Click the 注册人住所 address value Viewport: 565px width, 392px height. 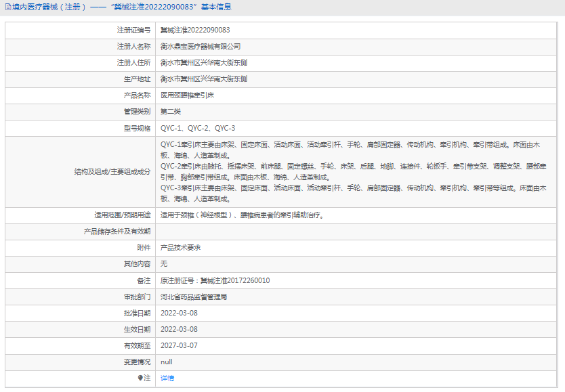pos(204,63)
